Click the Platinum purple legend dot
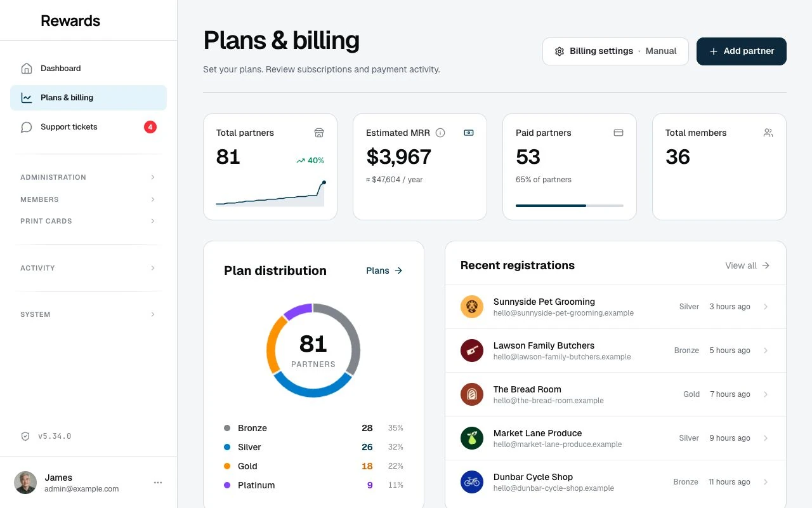Screen dimensions: 812x508 227,485
